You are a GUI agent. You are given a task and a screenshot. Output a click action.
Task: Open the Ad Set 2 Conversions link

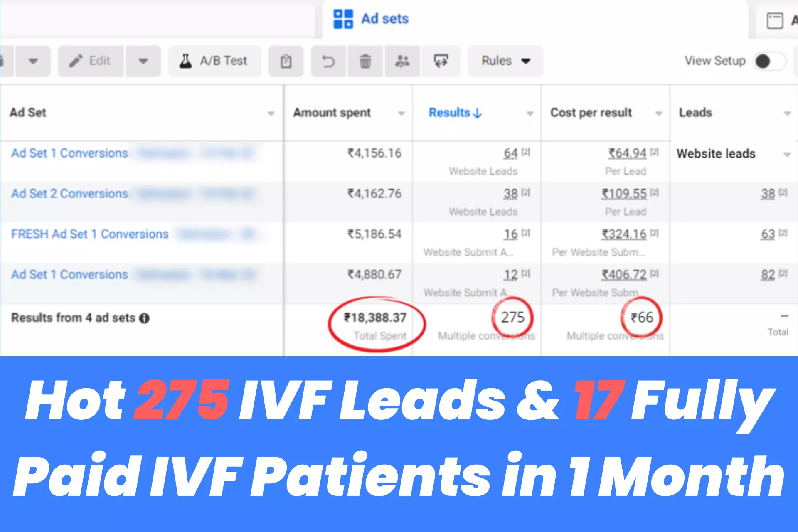tap(69, 194)
